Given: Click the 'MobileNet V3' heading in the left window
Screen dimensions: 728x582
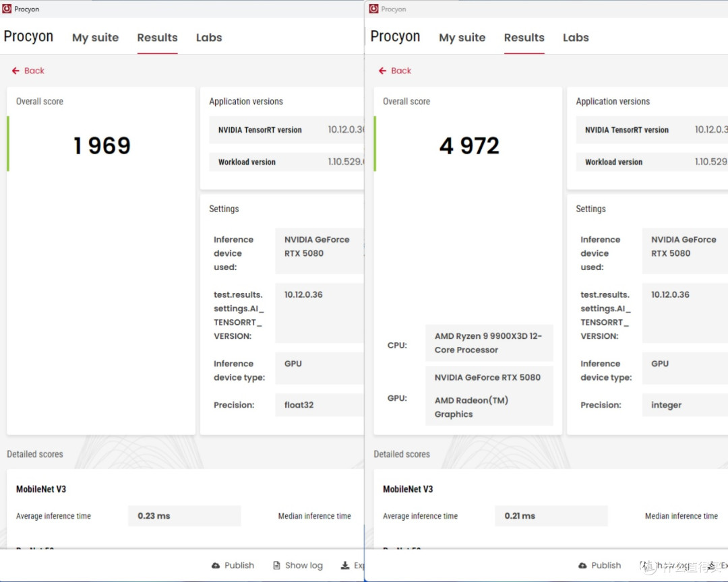Looking at the screenshot, I should pyautogui.click(x=41, y=489).
